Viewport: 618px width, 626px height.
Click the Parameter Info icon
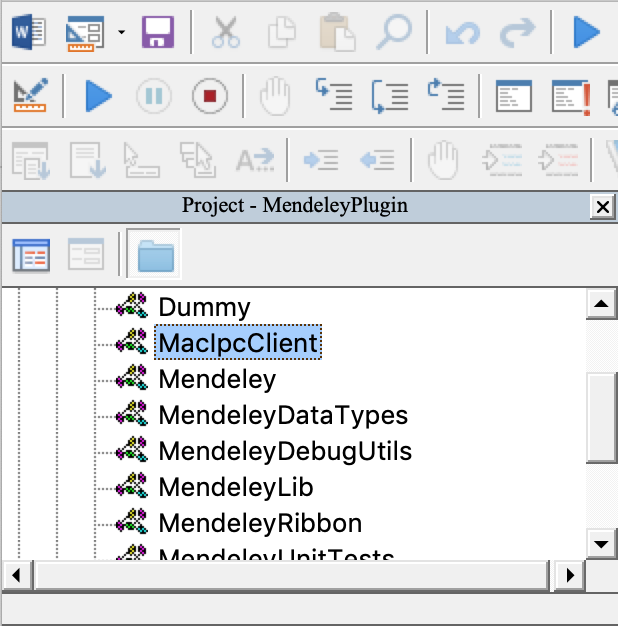tap(198, 160)
